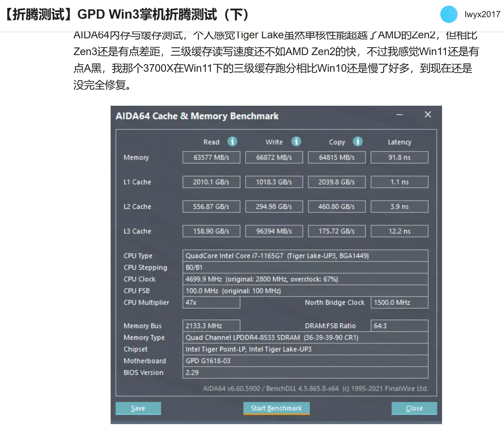Click the CPU Multiplier value 47x
504x429 pixels.
click(211, 302)
